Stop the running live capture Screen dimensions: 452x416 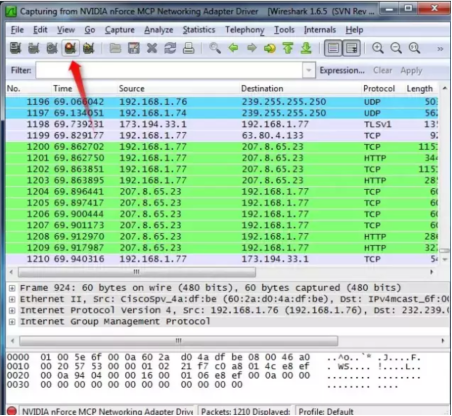[x=70, y=48]
